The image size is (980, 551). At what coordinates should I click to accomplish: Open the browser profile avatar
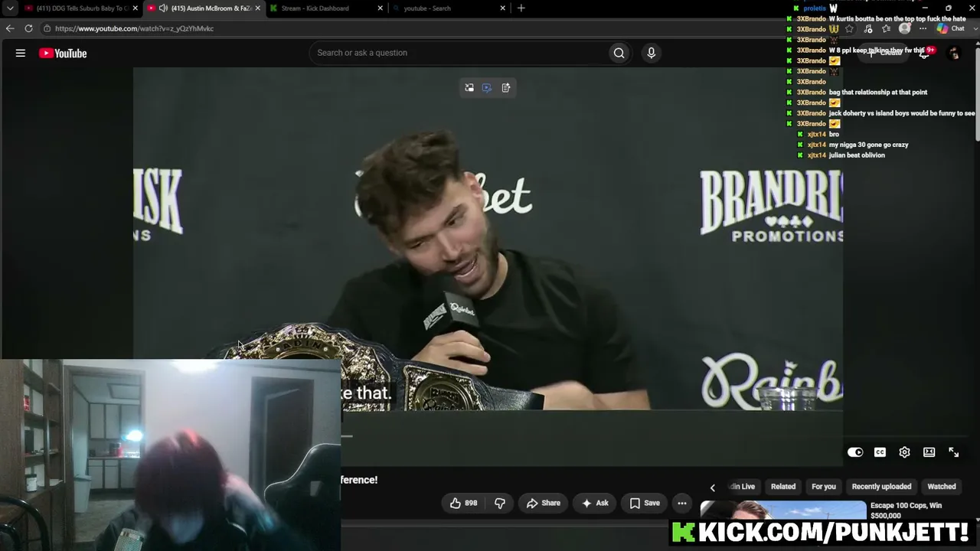(x=905, y=28)
